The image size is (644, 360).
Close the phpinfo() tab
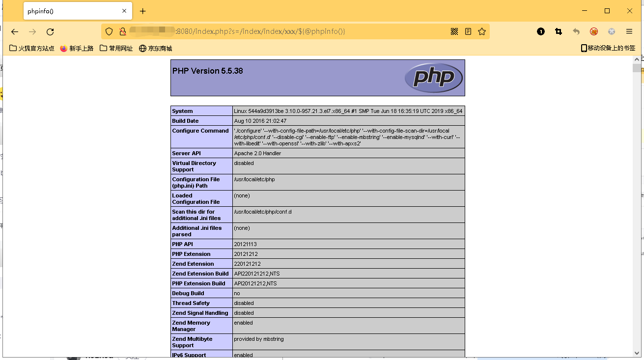(x=124, y=11)
